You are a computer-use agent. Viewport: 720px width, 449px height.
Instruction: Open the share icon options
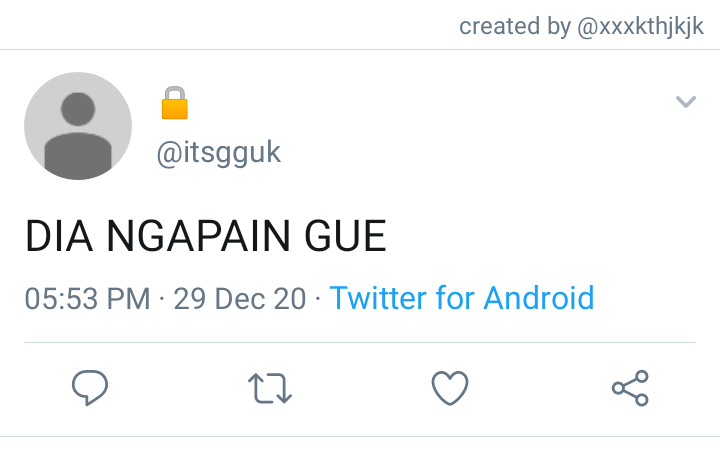coord(630,388)
